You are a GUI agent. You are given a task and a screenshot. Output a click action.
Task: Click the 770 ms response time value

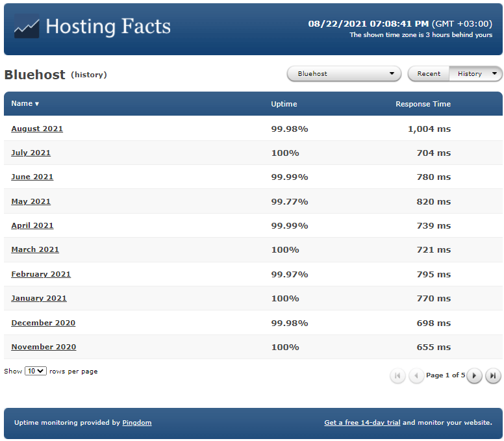(x=434, y=299)
